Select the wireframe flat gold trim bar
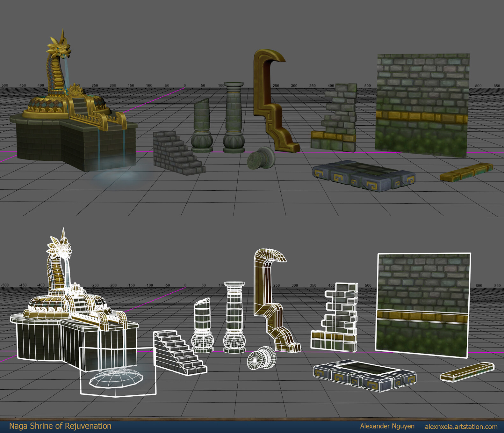The width and height of the screenshot is (504, 433). click(x=467, y=372)
